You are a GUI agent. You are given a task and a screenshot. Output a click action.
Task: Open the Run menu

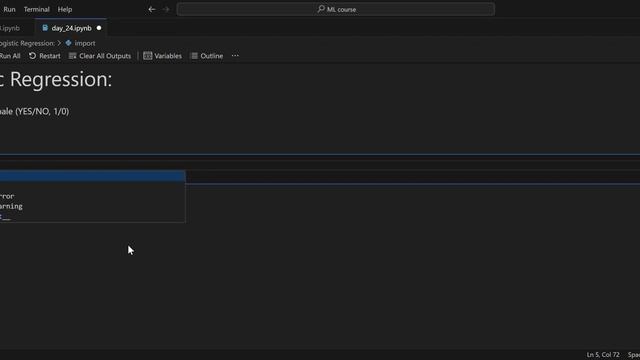9,9
